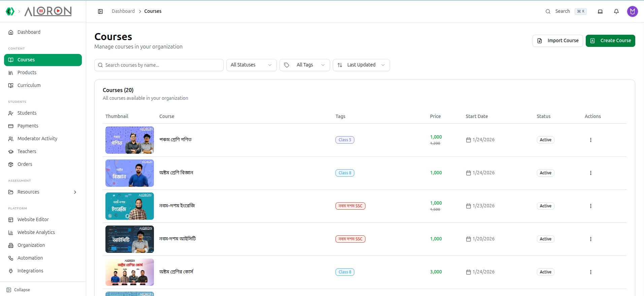Screen dimensions: 644x296
Task: Click the Dashboard breadcrumb link
Action: [123, 11]
